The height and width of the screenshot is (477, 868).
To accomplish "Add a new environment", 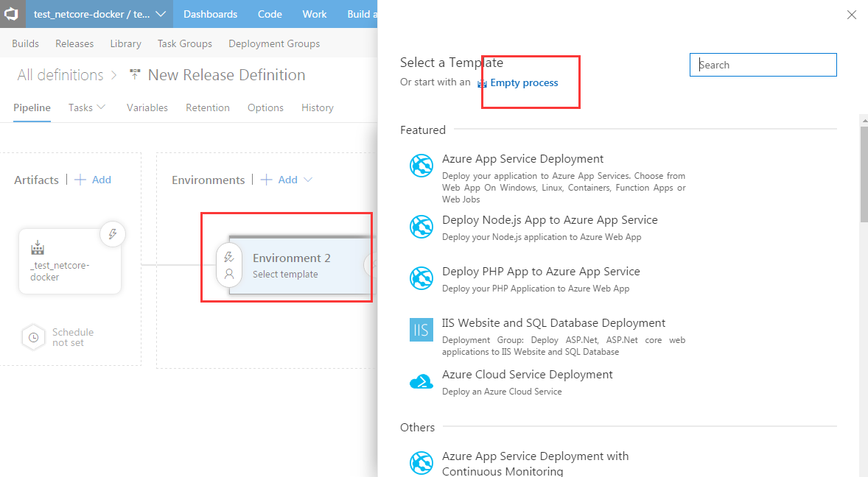I will [x=279, y=180].
